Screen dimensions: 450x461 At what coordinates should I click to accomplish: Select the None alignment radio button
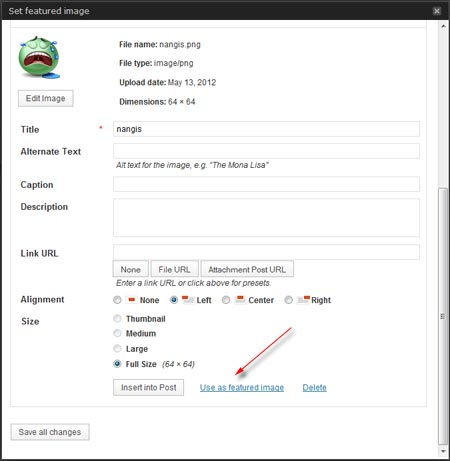pyautogui.click(x=117, y=300)
